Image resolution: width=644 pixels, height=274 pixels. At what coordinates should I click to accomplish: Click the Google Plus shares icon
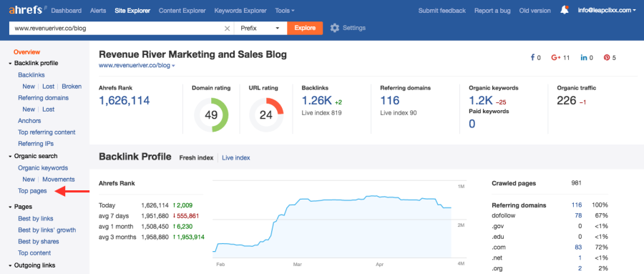(556, 58)
